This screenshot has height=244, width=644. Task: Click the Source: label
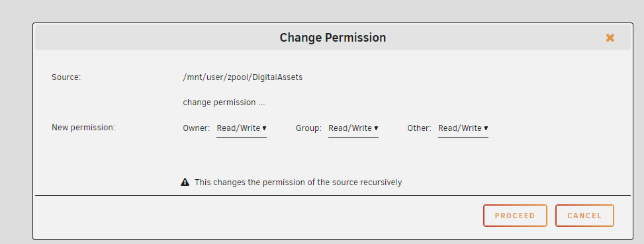[x=66, y=77]
